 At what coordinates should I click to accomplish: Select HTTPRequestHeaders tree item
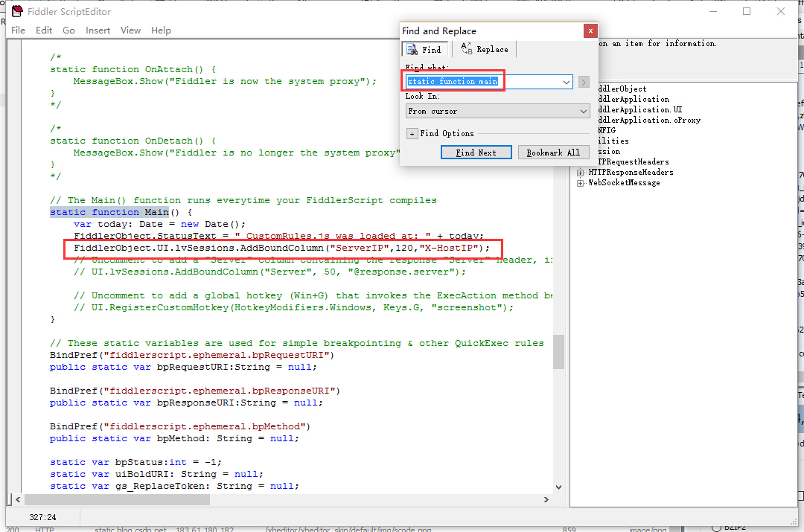pyautogui.click(x=634, y=162)
